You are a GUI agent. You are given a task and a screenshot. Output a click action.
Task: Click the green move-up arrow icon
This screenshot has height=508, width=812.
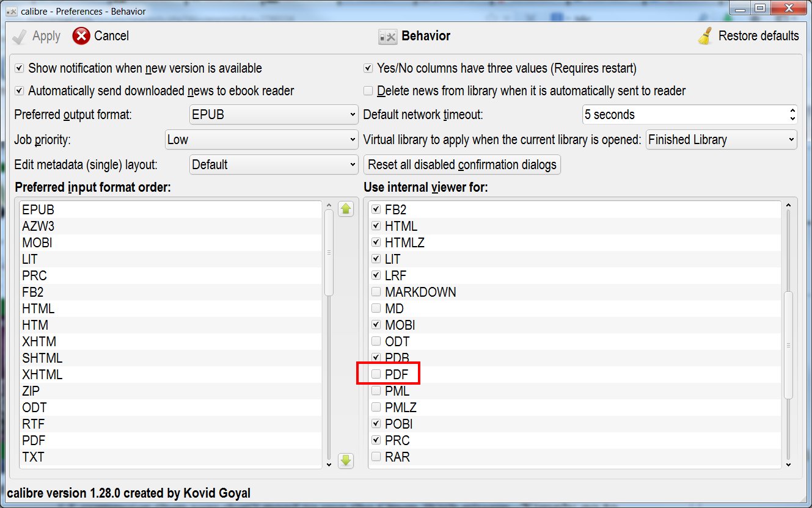click(346, 209)
